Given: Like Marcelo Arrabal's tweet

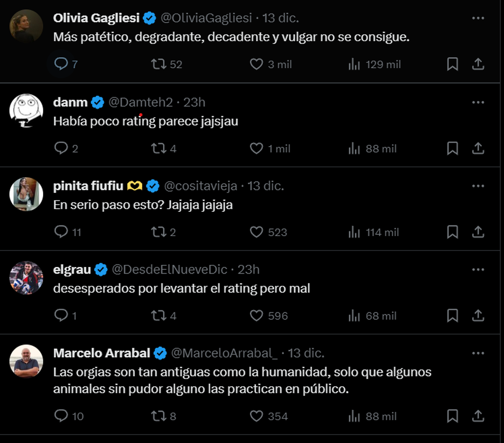Looking at the screenshot, I should (x=256, y=416).
